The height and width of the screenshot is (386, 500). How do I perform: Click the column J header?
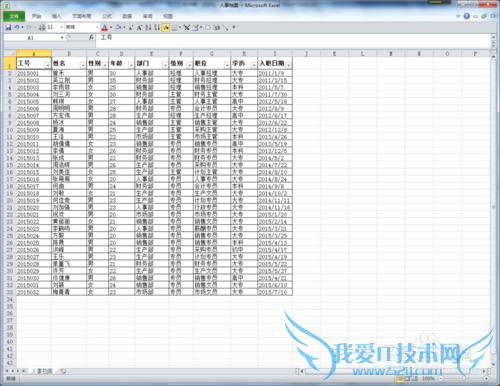306,53
